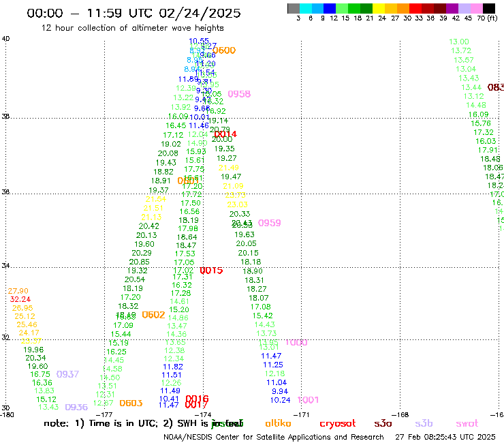
Task: Click the wave height value '20.85'
Action: pos(139,262)
